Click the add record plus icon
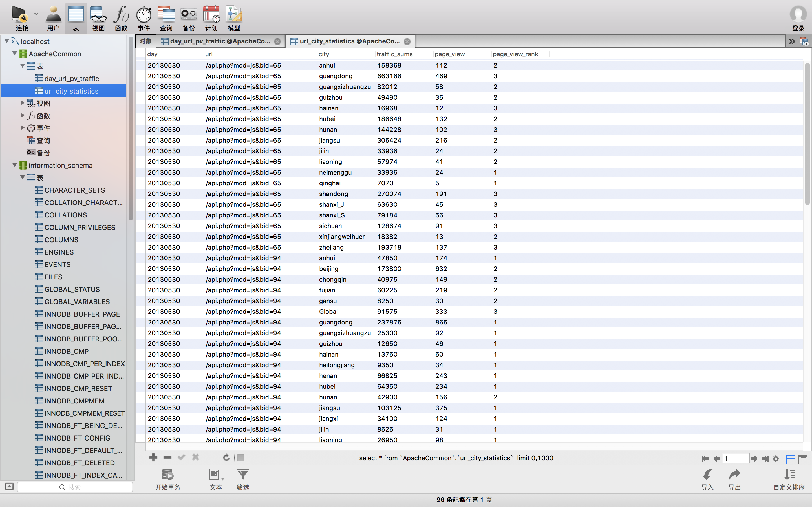The width and height of the screenshot is (812, 507). (153, 457)
